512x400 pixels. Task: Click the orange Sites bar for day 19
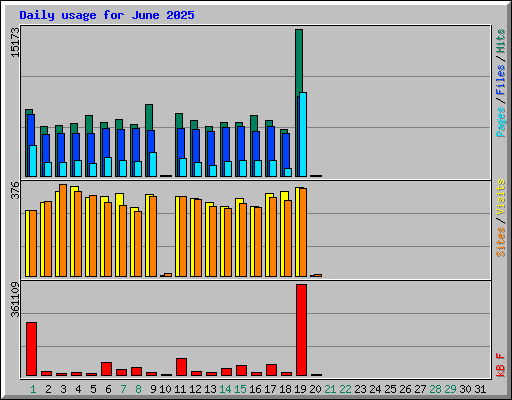tap(303, 232)
